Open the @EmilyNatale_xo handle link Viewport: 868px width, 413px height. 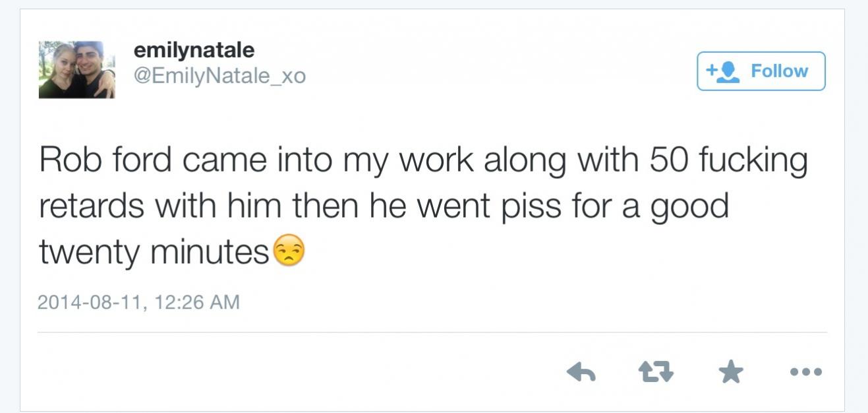(x=219, y=76)
